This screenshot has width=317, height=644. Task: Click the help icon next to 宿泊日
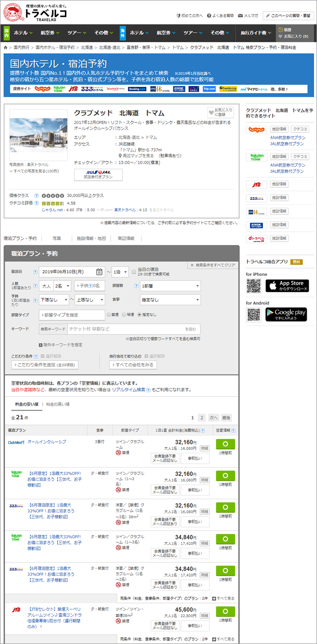pyautogui.click(x=35, y=272)
